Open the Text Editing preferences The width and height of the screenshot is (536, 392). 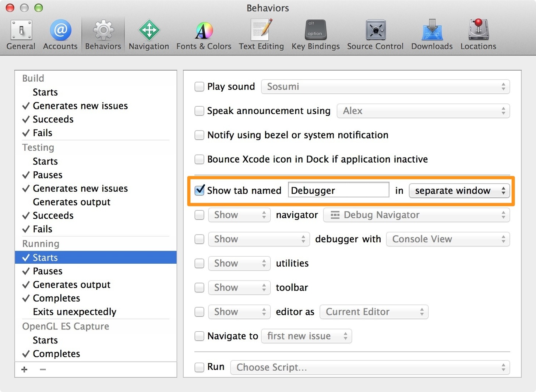(x=261, y=35)
